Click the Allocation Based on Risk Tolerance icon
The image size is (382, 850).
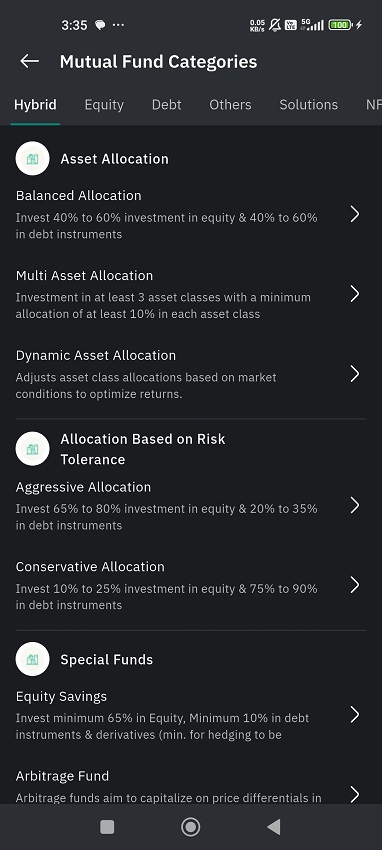coord(33,449)
